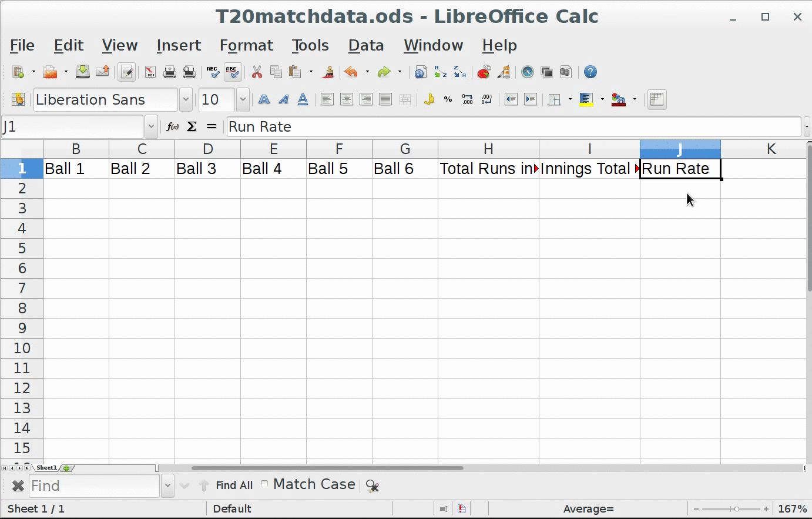
Task: Click inside the Find text field
Action: pos(94,486)
